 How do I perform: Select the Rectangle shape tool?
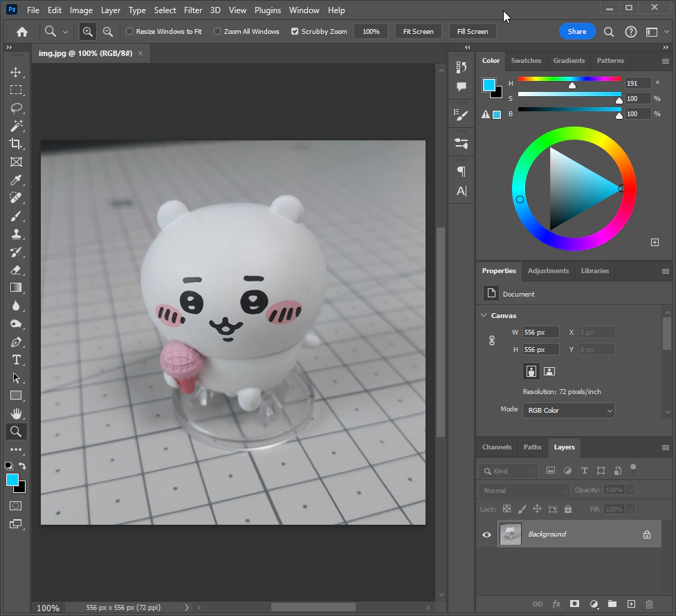pos(16,395)
